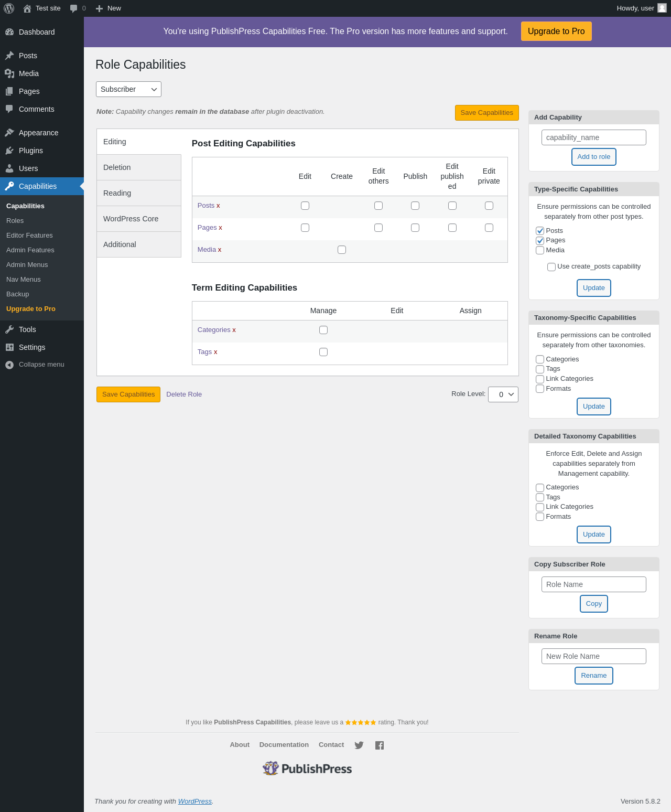The image size is (671, 812).
Task: Click the red x beside Tags
Action: point(215,352)
